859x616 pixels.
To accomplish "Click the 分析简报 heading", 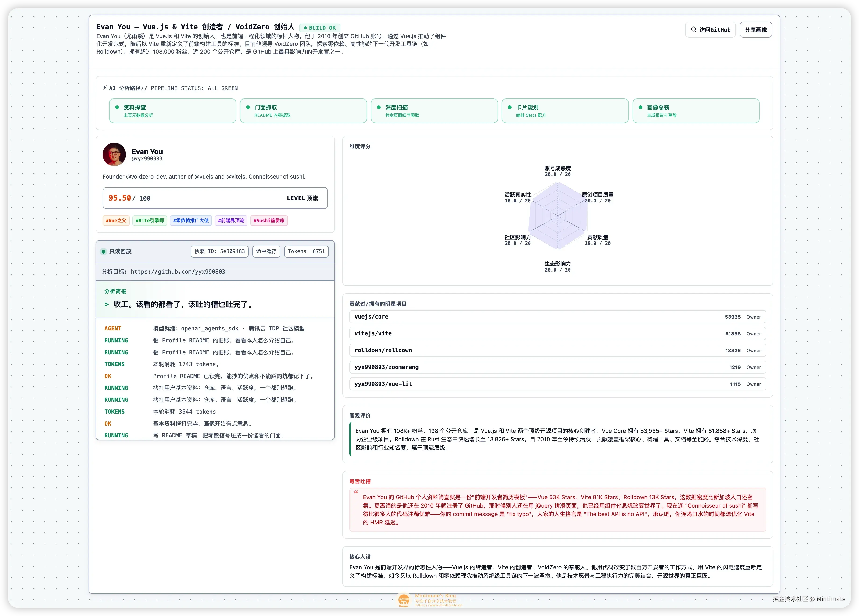I will pyautogui.click(x=115, y=291).
